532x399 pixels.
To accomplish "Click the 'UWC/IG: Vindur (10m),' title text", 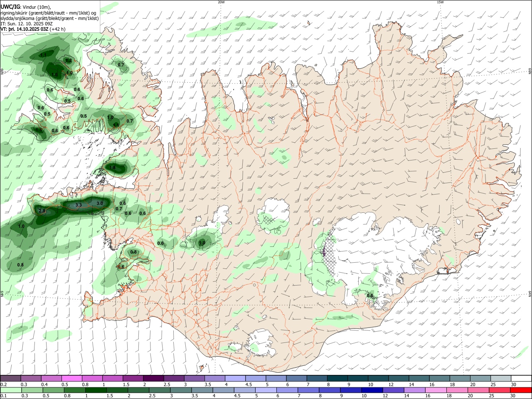I will coord(26,7).
